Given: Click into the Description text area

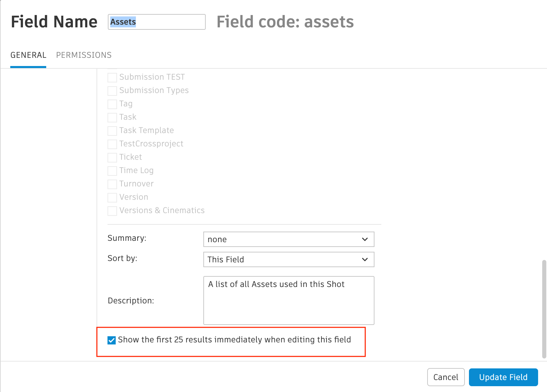Looking at the screenshot, I should [x=289, y=300].
